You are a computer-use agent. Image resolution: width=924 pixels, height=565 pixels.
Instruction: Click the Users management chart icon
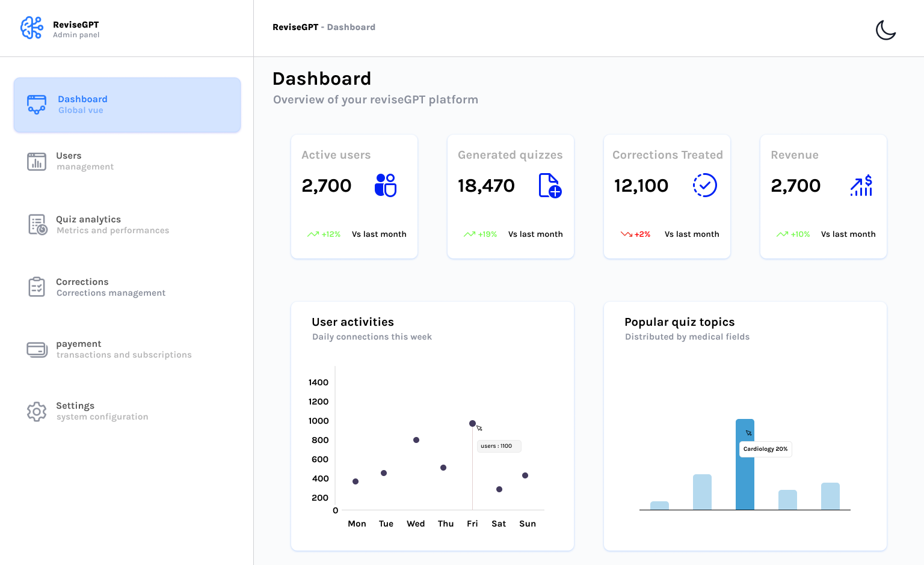click(37, 161)
